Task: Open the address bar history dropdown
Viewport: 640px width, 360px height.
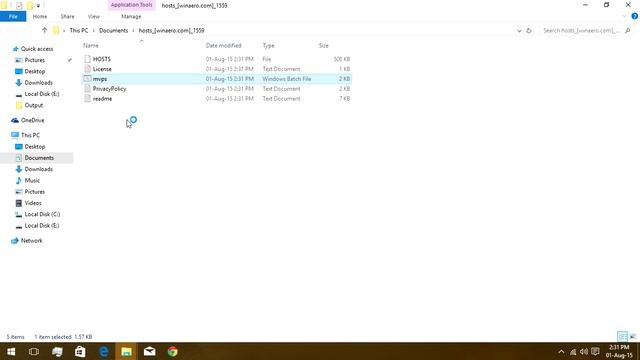Action: (x=519, y=31)
